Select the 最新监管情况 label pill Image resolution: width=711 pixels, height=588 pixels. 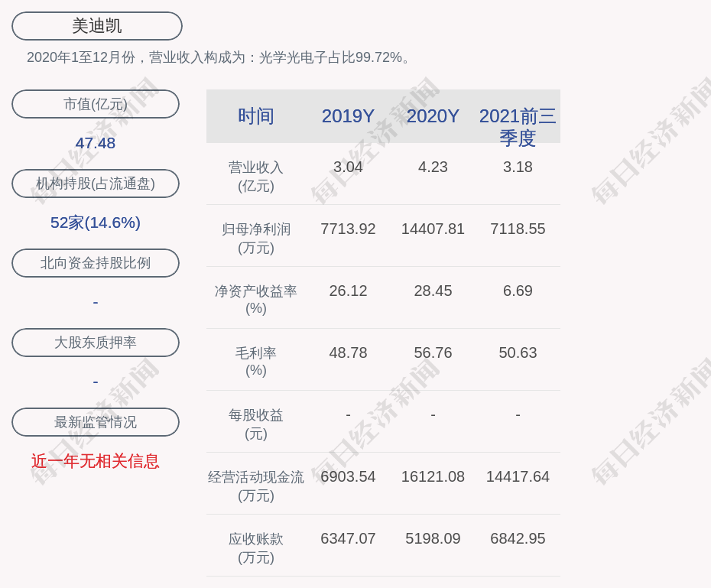(x=96, y=422)
